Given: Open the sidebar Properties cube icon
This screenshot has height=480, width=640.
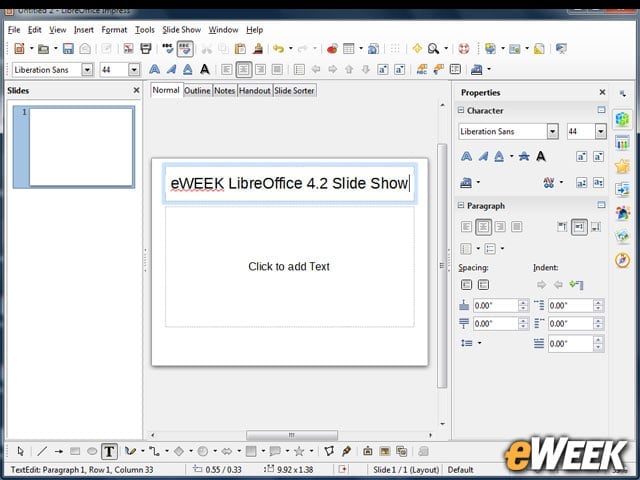Looking at the screenshot, I should (622, 119).
